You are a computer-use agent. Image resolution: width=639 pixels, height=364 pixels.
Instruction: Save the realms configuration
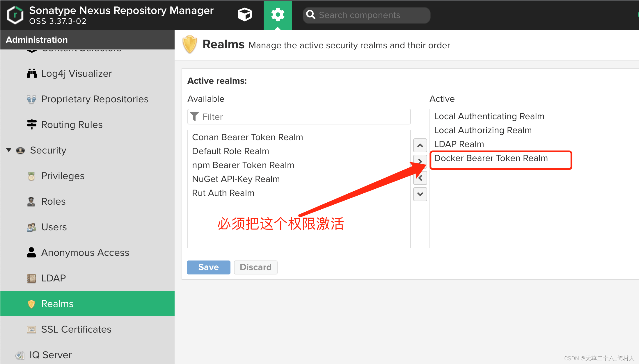point(208,267)
